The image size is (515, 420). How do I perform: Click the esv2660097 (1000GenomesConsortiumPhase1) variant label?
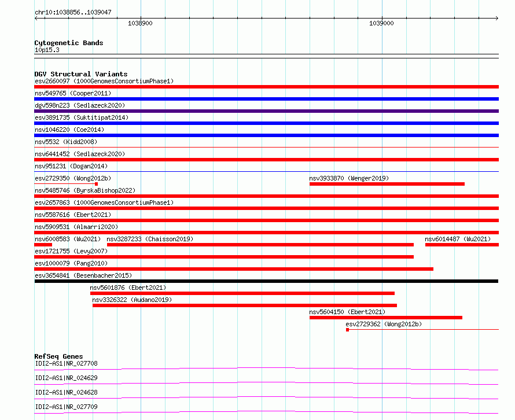click(x=104, y=81)
